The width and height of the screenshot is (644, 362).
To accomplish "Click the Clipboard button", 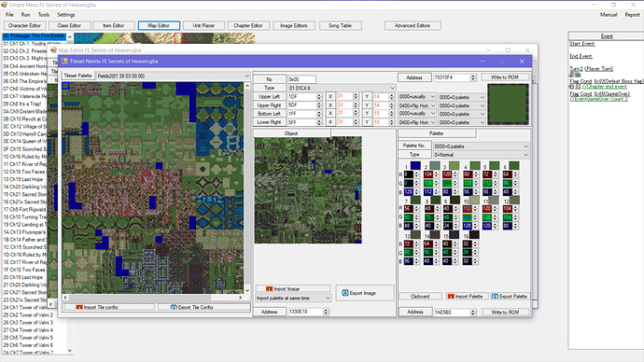I will [x=420, y=297].
